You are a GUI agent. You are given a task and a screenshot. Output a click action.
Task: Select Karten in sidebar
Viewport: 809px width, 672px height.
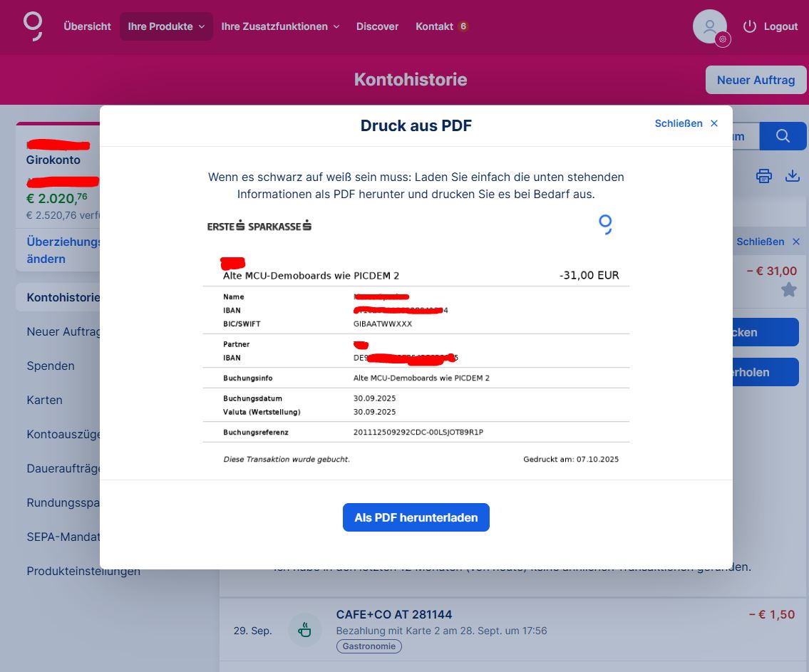click(44, 400)
